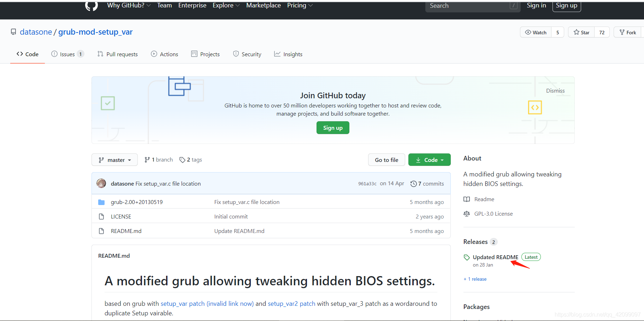Click the file icon beside README.md row
644x321 pixels.
pos(101,231)
